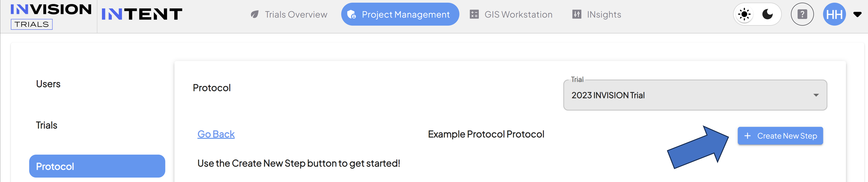Image resolution: width=868 pixels, height=182 pixels.
Task: Click the Project Management shield icon
Action: tap(351, 14)
